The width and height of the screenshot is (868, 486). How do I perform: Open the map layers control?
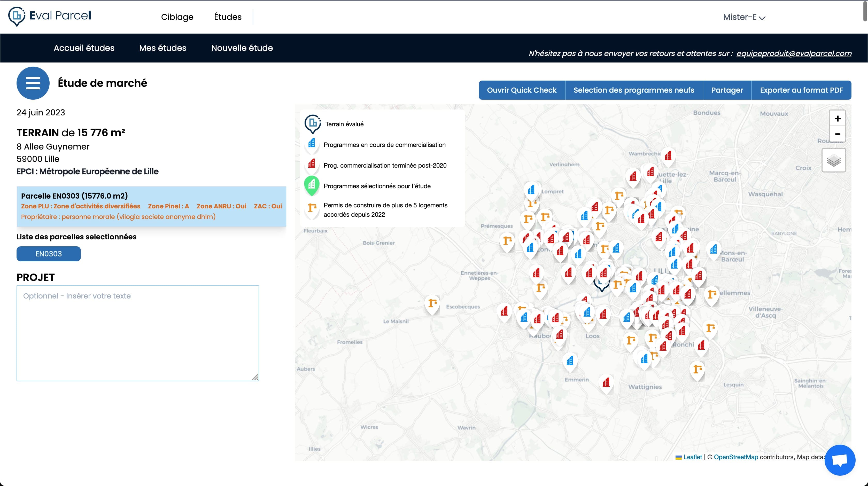click(x=834, y=160)
